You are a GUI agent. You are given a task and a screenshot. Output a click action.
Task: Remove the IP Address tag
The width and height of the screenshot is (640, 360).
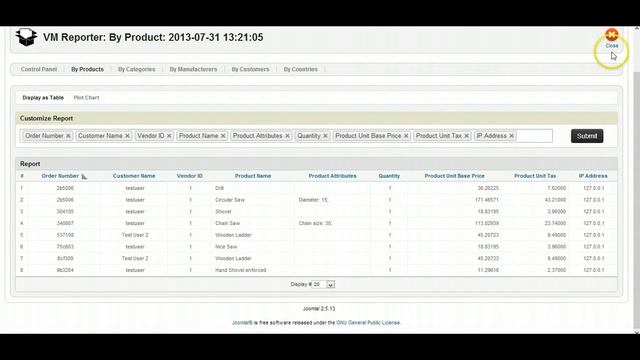[511, 136]
